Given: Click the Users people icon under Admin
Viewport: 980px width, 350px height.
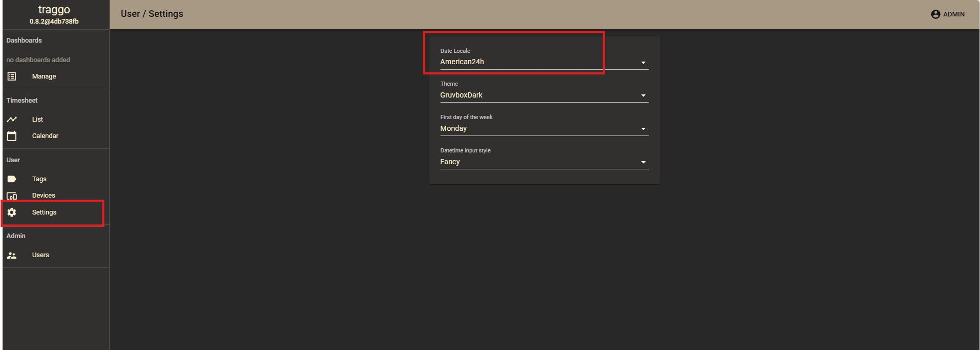Looking at the screenshot, I should [12, 255].
